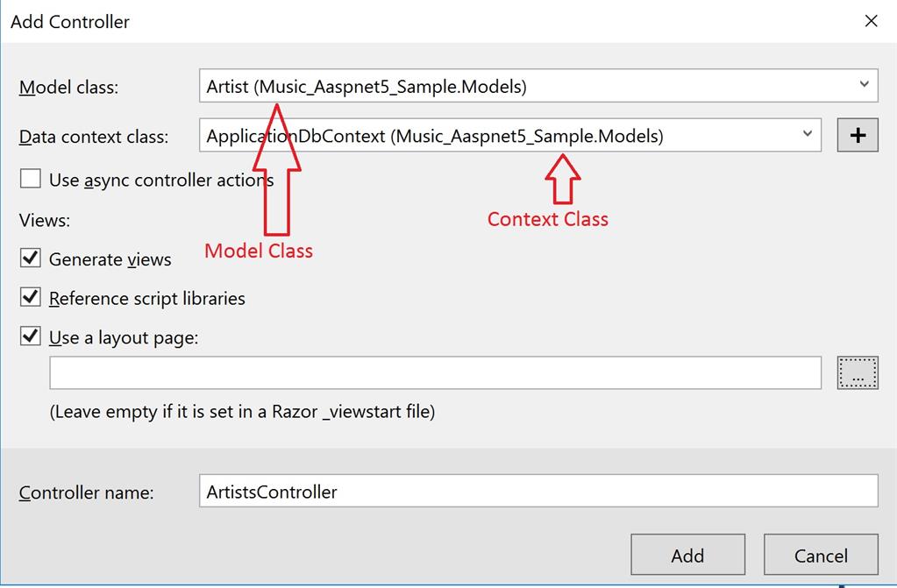Uncheck Use a layout page option
The image size is (897, 588).
[x=31, y=337]
